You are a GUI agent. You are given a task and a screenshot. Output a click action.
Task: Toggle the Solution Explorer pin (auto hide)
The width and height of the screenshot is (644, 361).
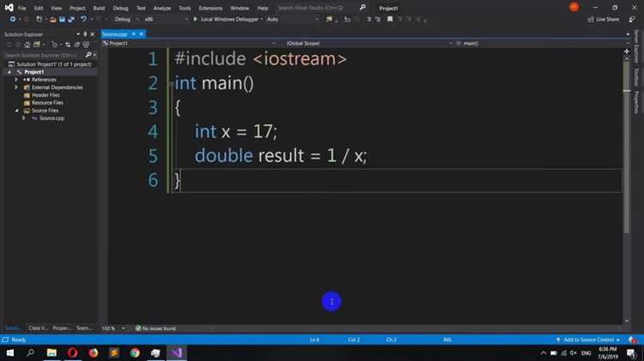85,34
